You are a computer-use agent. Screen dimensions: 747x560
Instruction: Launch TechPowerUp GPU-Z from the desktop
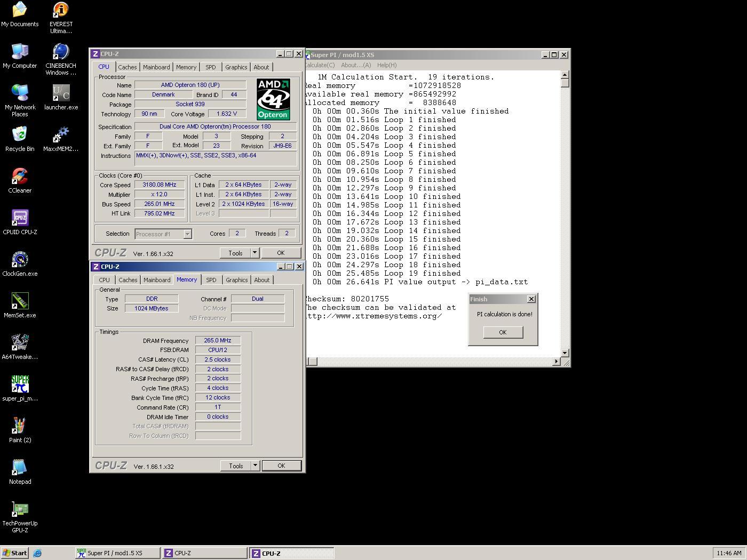click(x=20, y=517)
